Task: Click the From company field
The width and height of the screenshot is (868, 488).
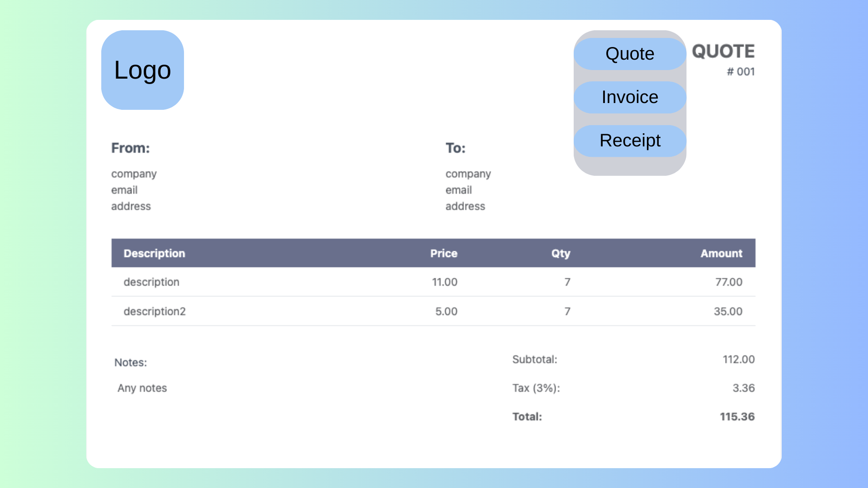Action: [134, 174]
